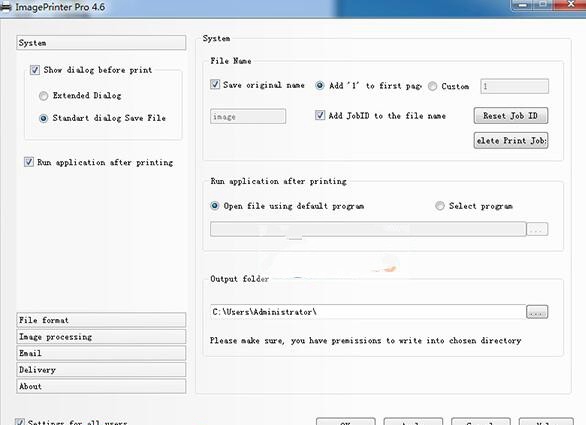Browse for output folder with ellipsis button
Viewport: 586px width, 425px height.
click(x=537, y=312)
